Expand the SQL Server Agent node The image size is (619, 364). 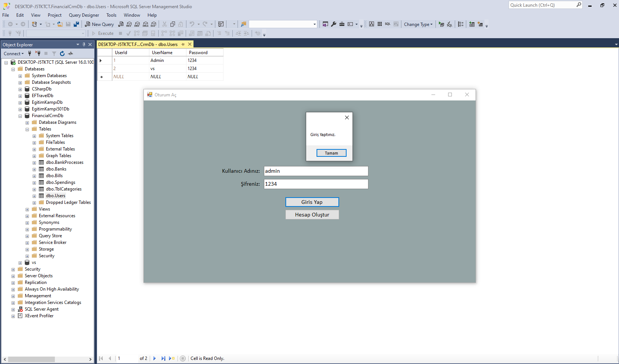point(13,310)
